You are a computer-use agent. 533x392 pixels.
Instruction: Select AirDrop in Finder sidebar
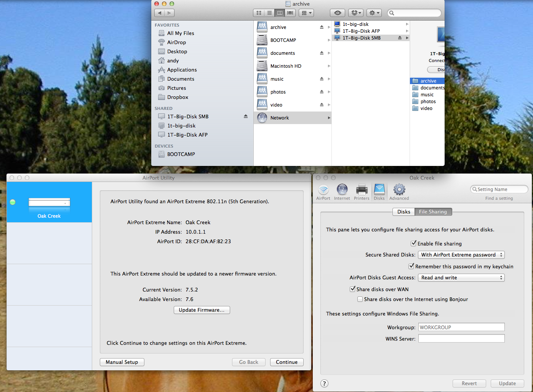(x=176, y=42)
